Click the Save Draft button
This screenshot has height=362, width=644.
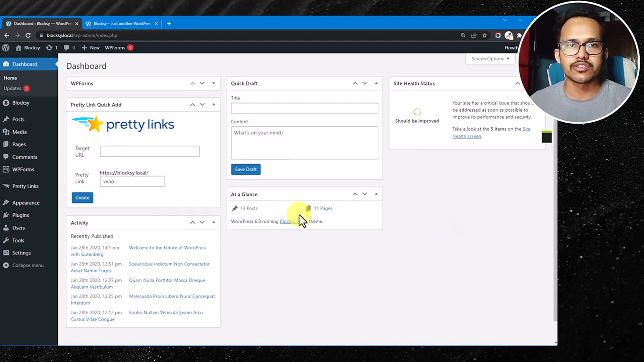coord(246,169)
